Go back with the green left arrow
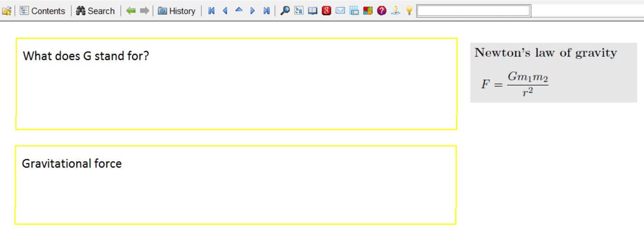Viewport: 644px width, 233px height. click(131, 11)
